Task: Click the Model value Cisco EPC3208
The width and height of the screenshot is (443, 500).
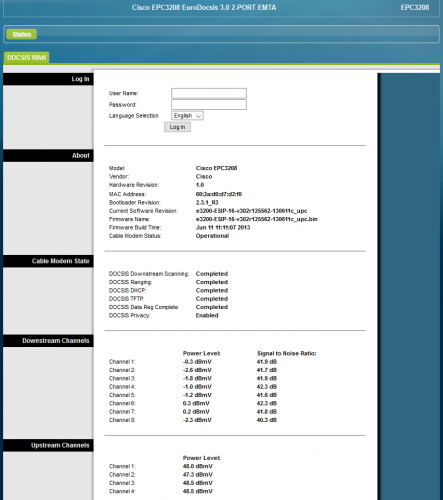Action: (216, 168)
